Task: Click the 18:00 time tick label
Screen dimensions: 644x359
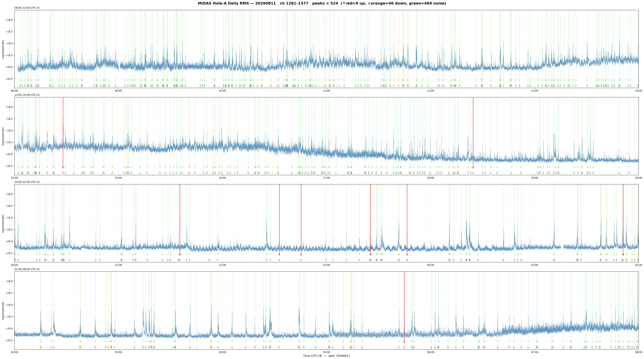Action: [430, 178]
